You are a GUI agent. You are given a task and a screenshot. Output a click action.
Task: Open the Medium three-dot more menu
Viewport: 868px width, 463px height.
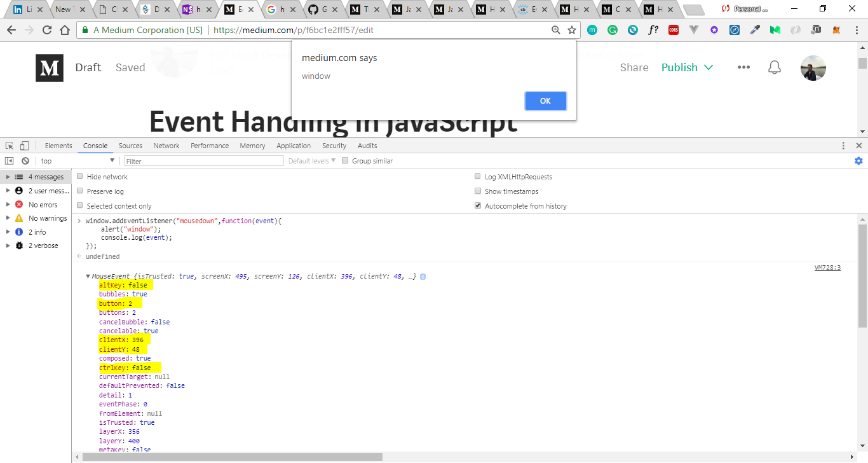(x=743, y=67)
